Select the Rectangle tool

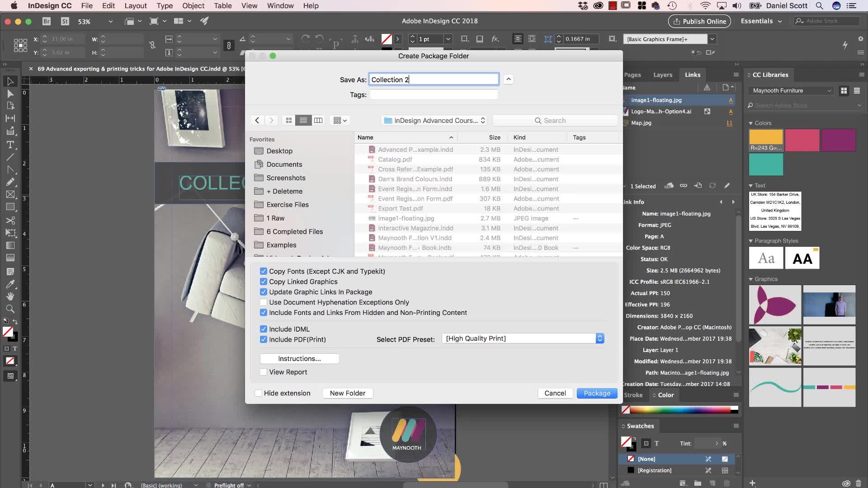coord(10,207)
